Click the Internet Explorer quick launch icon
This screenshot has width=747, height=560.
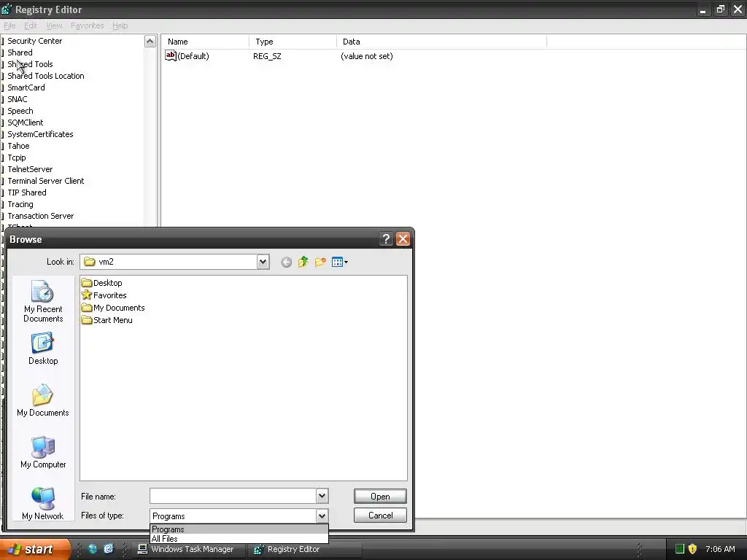[x=109, y=549]
